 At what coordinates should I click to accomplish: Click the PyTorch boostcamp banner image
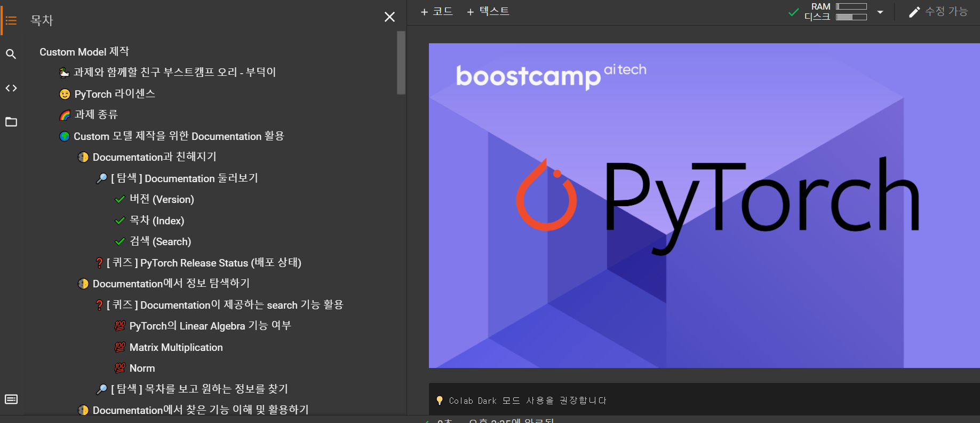(704, 206)
